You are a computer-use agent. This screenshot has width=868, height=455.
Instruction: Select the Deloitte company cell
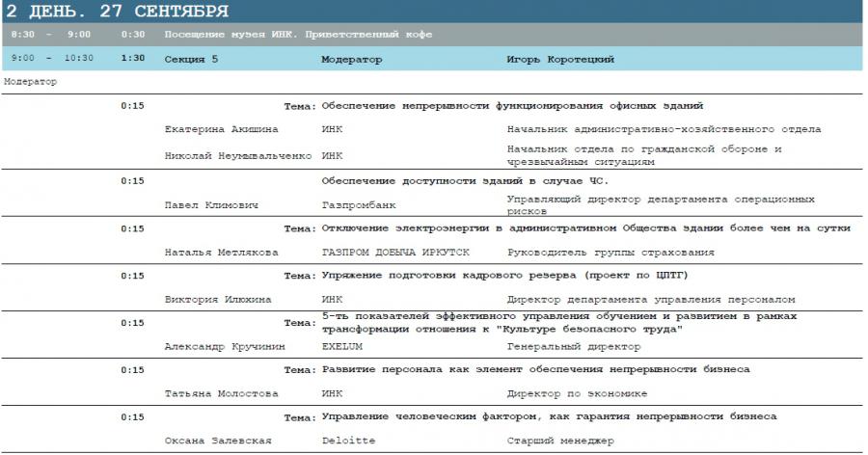pos(347,441)
